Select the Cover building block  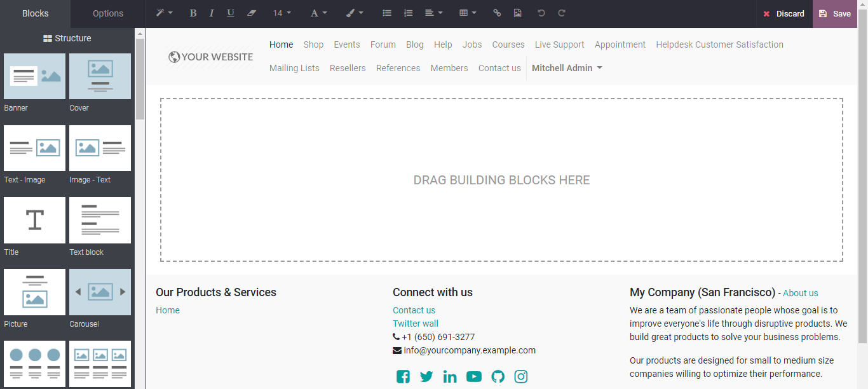(x=100, y=76)
